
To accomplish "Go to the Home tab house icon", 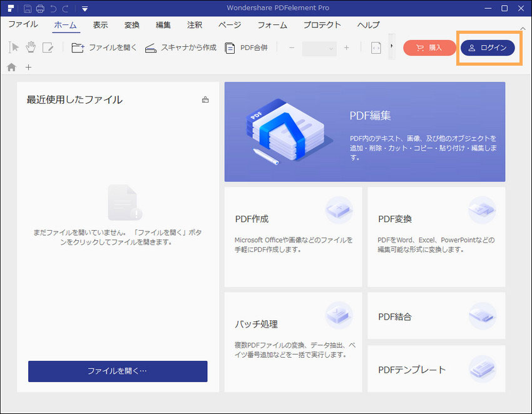I will [x=11, y=67].
